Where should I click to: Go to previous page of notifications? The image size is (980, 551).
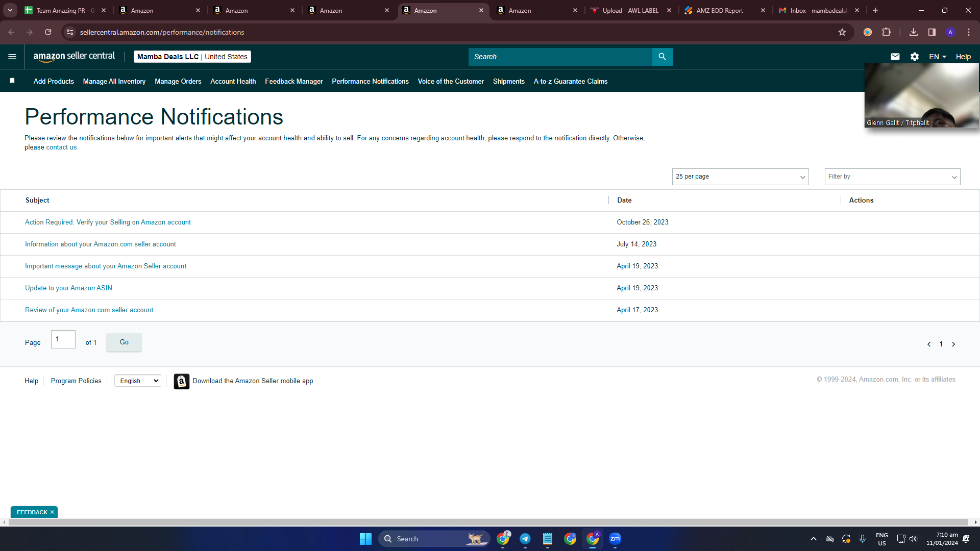point(929,344)
